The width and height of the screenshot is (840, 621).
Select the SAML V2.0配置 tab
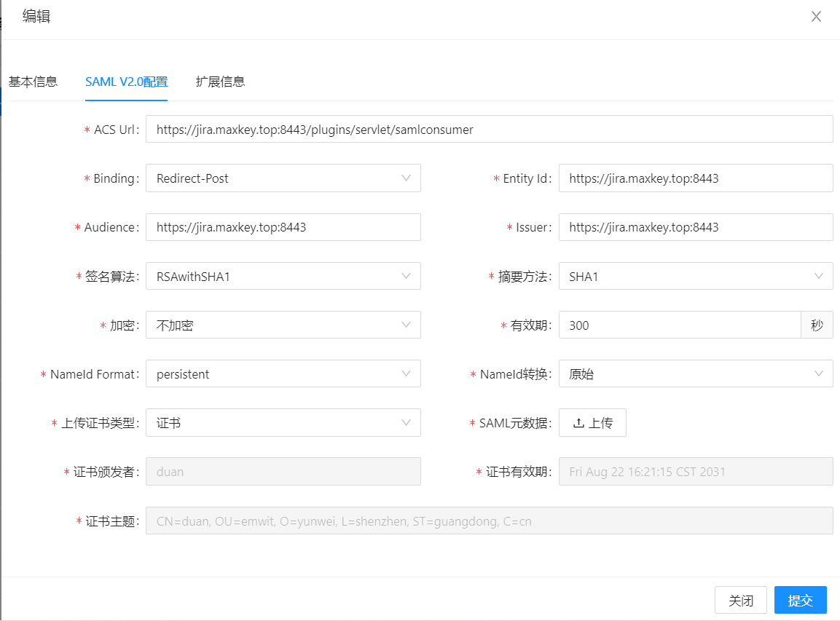coord(127,82)
